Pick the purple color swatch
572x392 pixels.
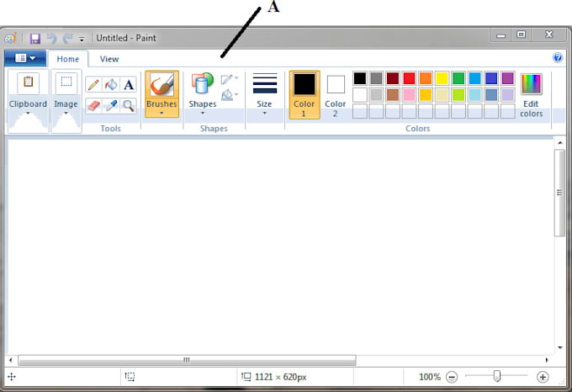point(507,78)
